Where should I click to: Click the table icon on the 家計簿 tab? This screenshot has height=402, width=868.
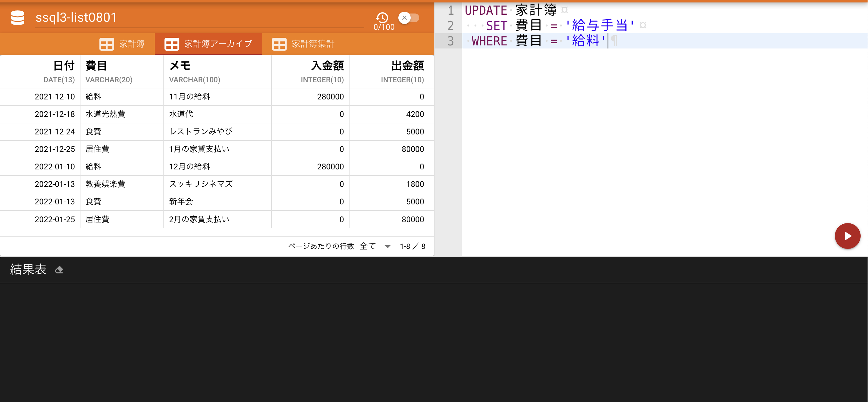coord(107,44)
